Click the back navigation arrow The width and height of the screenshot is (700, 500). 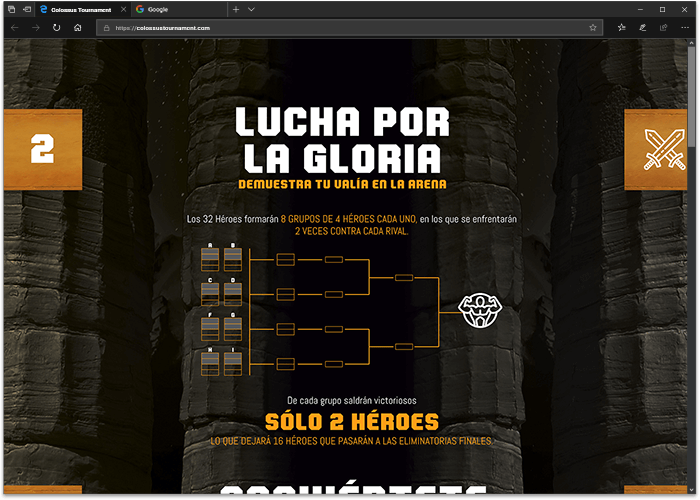point(11,28)
